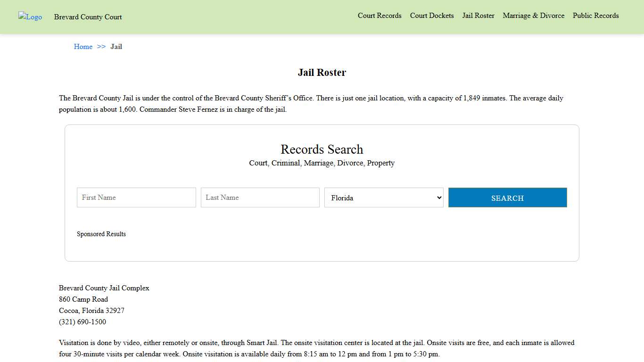Select the Jail breadcrumb item

coord(116,47)
